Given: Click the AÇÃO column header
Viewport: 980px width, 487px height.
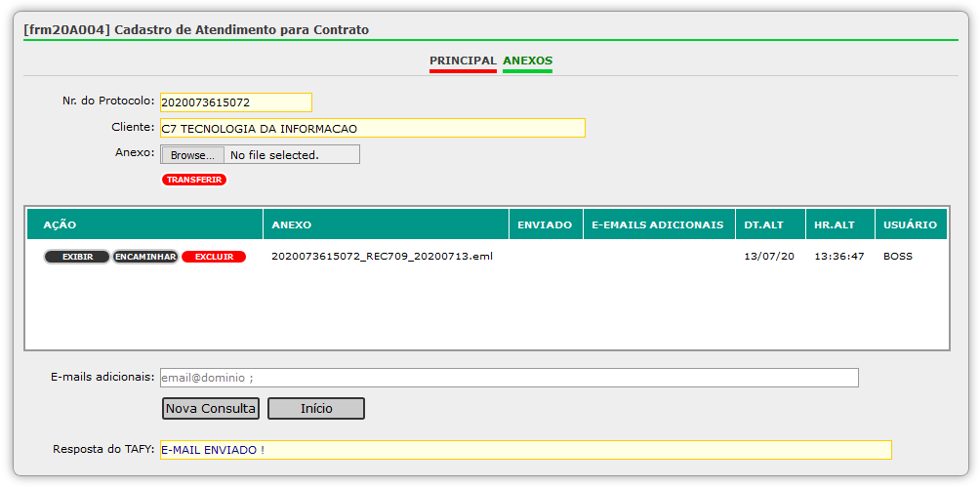Looking at the screenshot, I should point(145,224).
